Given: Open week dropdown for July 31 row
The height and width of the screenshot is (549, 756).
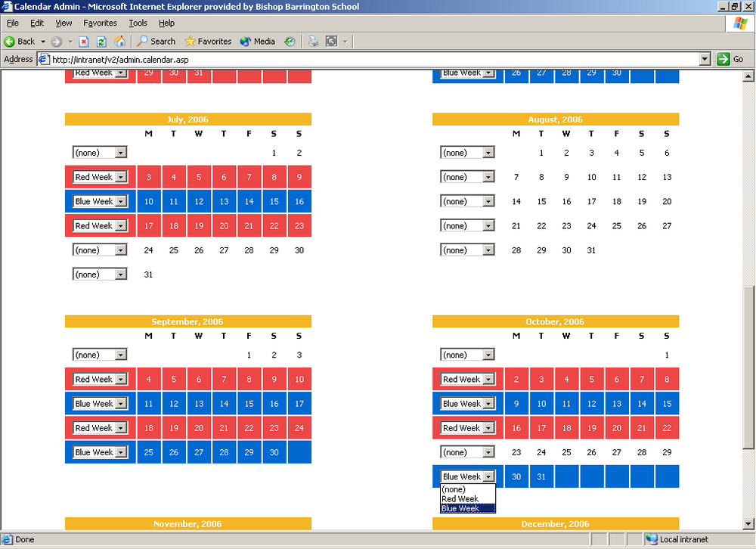Looking at the screenshot, I should pos(100,274).
